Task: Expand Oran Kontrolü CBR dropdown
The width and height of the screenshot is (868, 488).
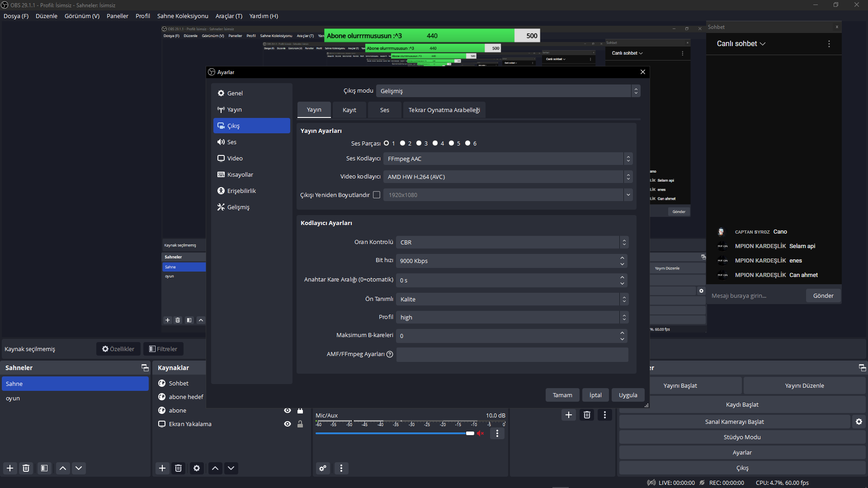Action: pyautogui.click(x=512, y=242)
